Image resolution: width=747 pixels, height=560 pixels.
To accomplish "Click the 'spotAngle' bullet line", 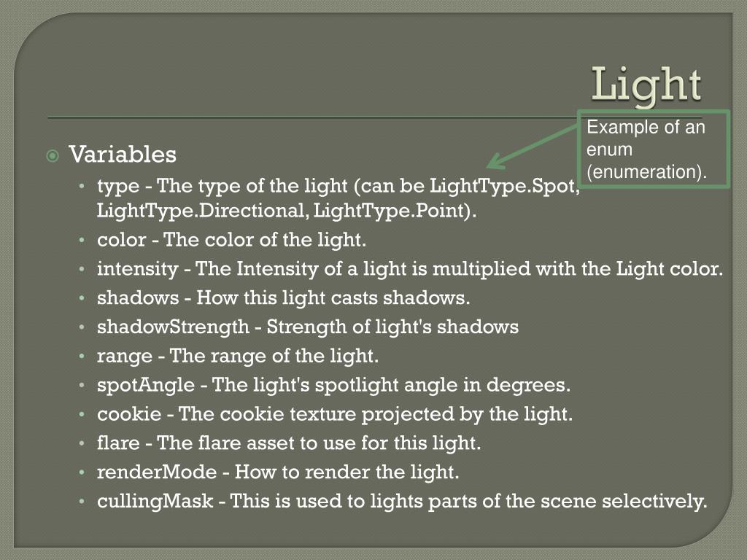I will [333, 385].
